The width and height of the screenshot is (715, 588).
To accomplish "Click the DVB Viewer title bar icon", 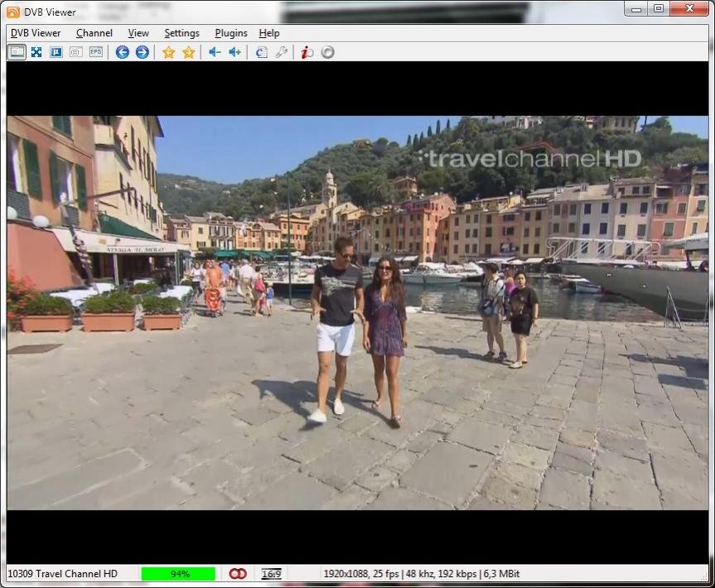I will tap(14, 12).
